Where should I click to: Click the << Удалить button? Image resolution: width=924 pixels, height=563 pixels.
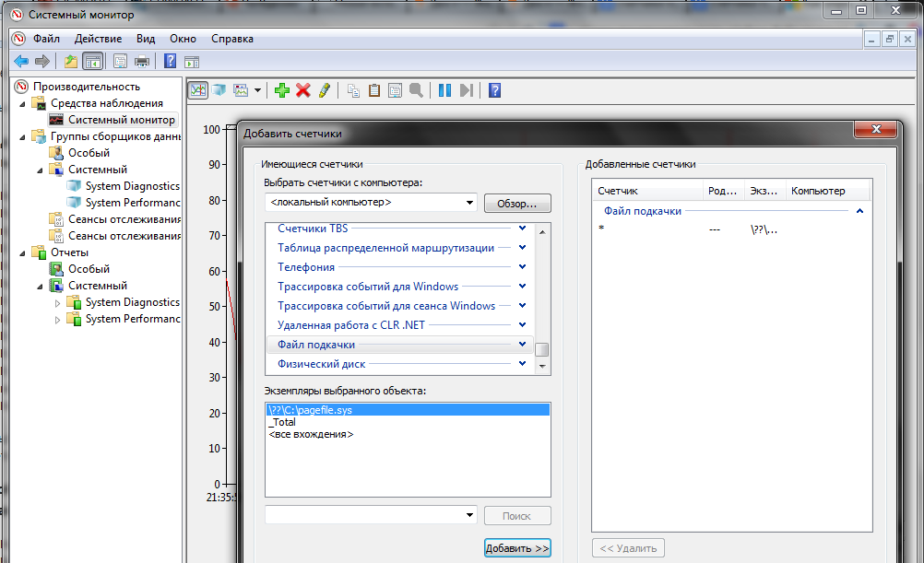point(628,548)
